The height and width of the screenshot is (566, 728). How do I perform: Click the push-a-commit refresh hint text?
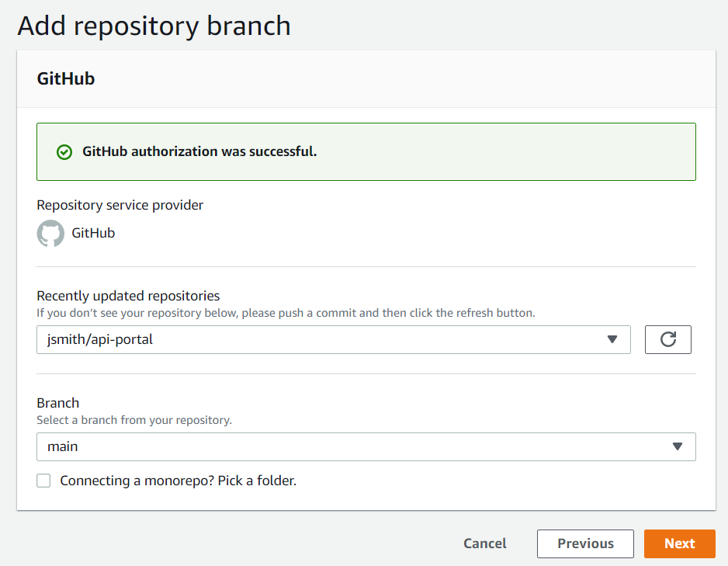(x=286, y=313)
